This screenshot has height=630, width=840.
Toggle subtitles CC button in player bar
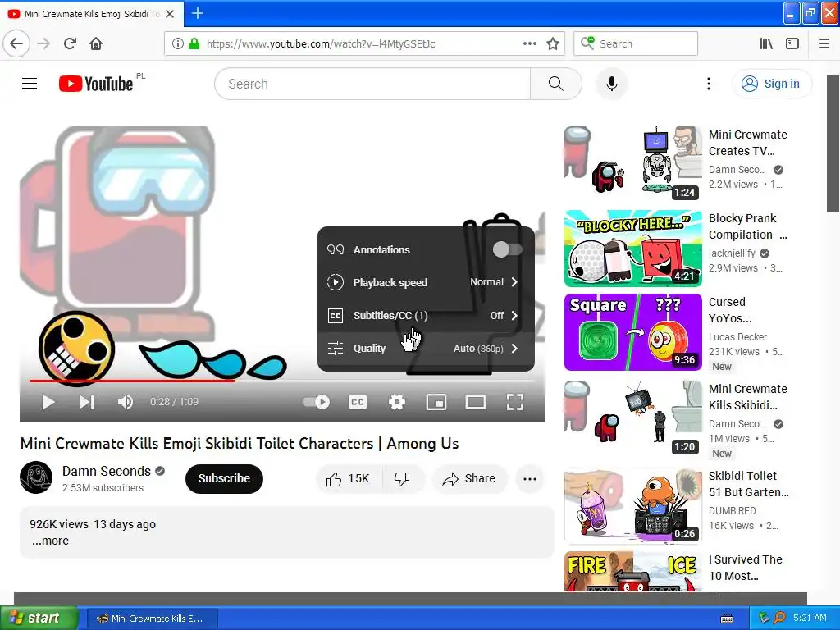click(358, 402)
